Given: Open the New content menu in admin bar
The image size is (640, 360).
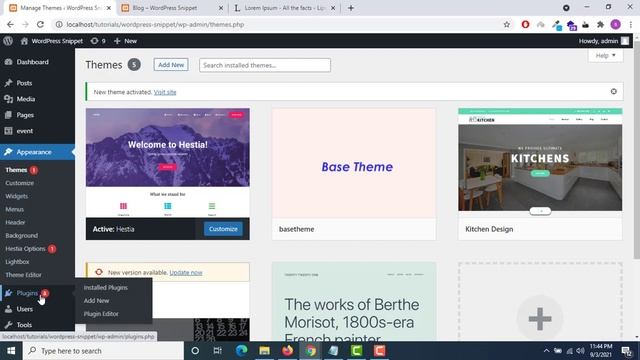Looking at the screenshot, I should pos(125,41).
